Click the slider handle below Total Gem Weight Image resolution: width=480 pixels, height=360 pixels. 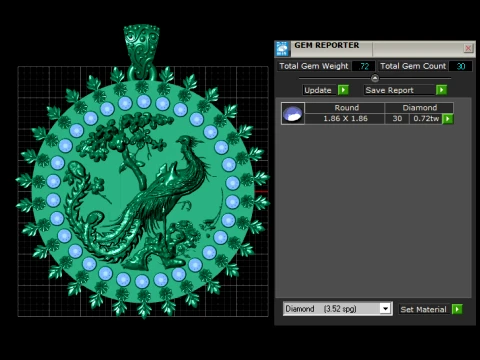click(x=375, y=78)
